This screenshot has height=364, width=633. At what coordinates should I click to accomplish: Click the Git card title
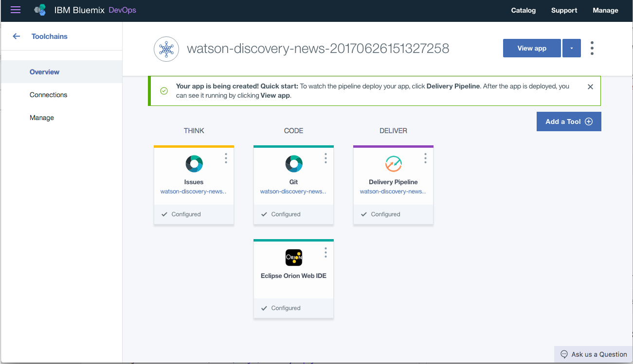[293, 182]
